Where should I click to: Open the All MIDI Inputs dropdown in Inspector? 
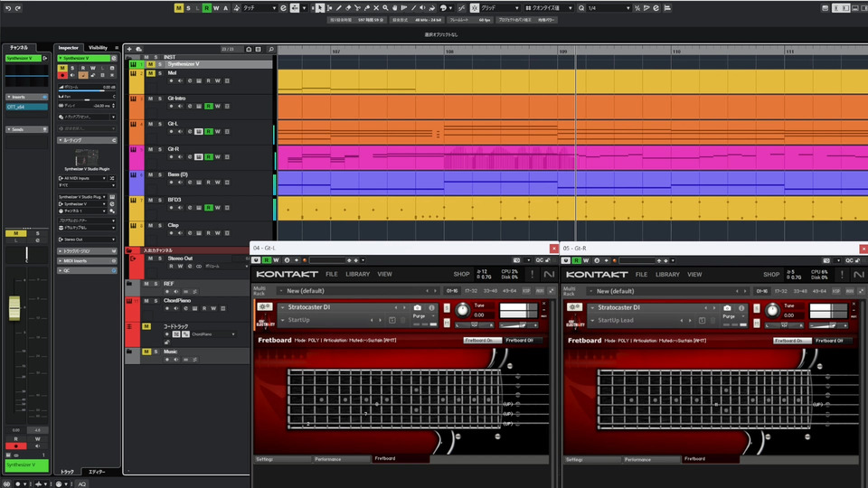pyautogui.click(x=83, y=178)
